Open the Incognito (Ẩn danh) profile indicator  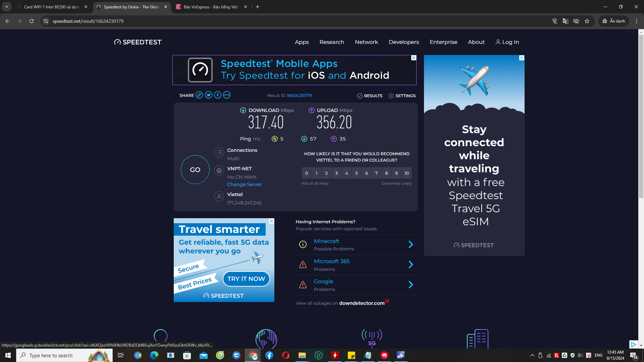click(x=614, y=21)
